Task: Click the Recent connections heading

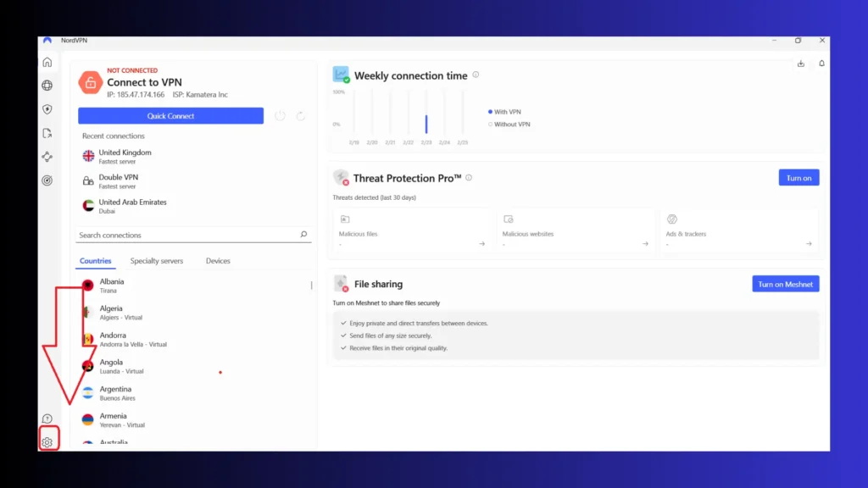Action: (x=114, y=136)
